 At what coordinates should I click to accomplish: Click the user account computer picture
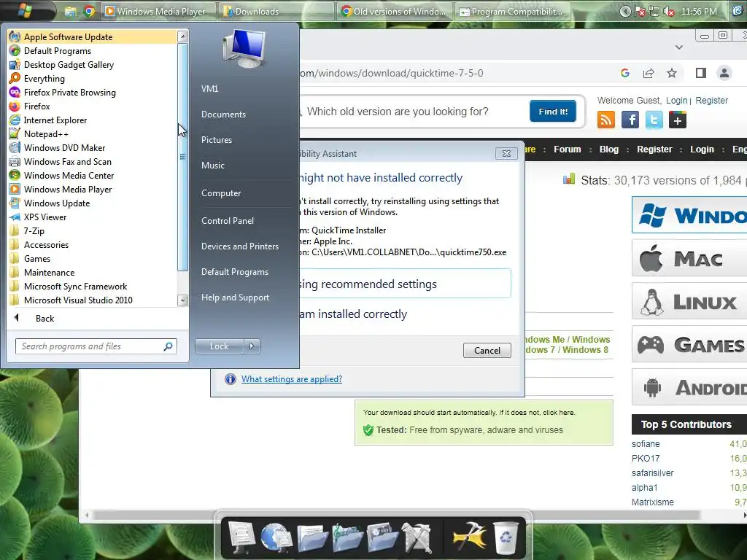tap(244, 48)
